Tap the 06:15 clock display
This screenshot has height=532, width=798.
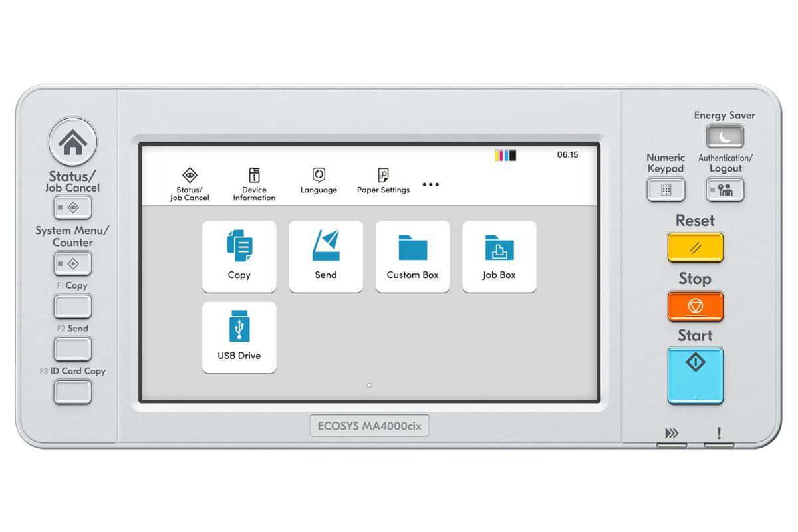coord(567,154)
